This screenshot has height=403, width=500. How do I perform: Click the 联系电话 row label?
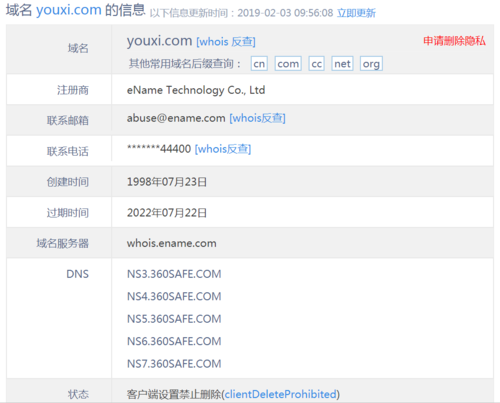point(68,152)
